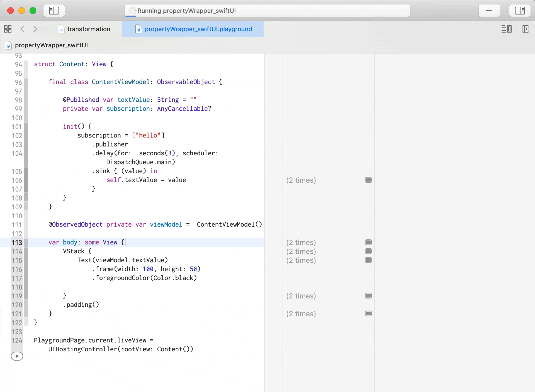Click the back navigation arrow icon
535x392 pixels.
(x=22, y=29)
